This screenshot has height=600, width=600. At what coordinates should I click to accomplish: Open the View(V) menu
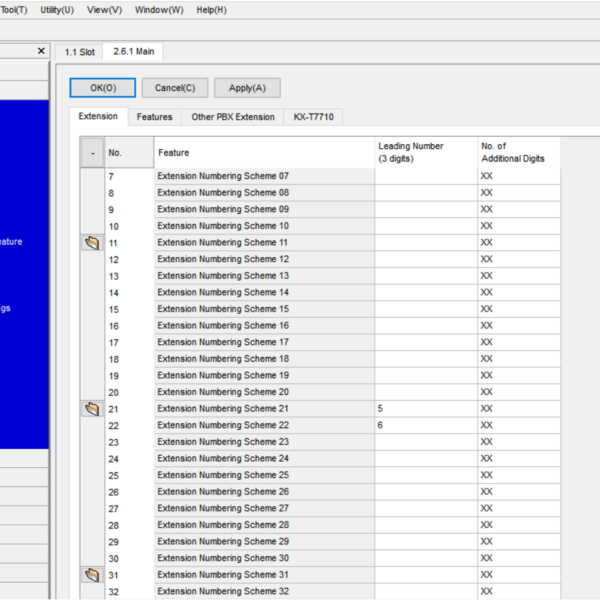point(104,10)
